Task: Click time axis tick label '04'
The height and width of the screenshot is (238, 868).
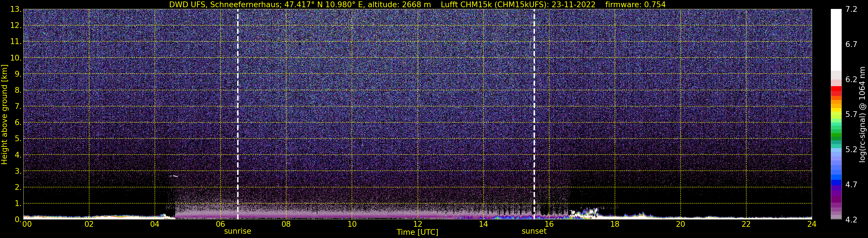Action: [x=155, y=224]
